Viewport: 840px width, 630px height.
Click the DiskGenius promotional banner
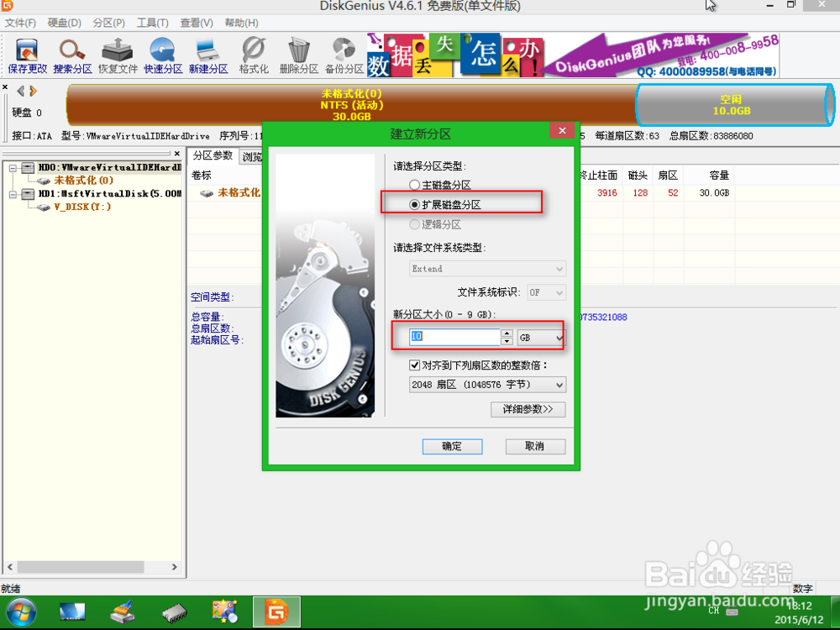[572, 55]
